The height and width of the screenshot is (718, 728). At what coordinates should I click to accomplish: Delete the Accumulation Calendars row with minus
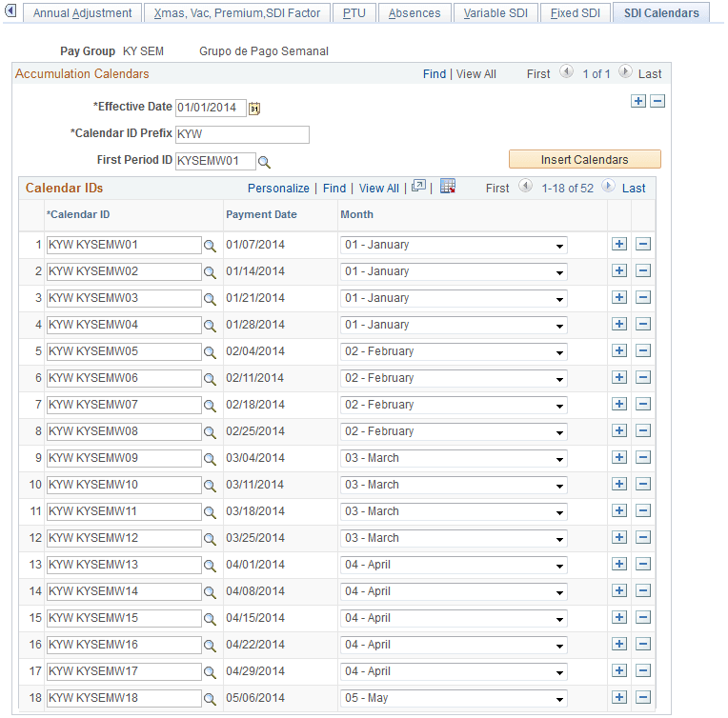click(657, 101)
